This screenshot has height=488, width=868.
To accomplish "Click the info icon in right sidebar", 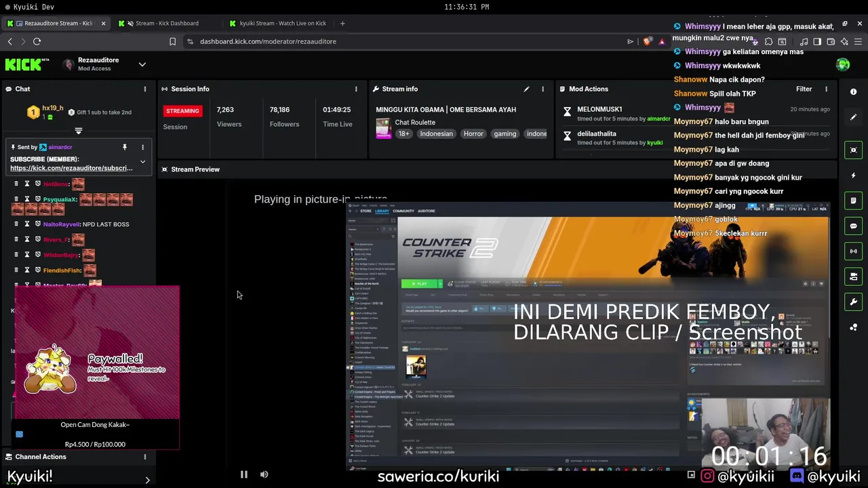I will pyautogui.click(x=853, y=91).
